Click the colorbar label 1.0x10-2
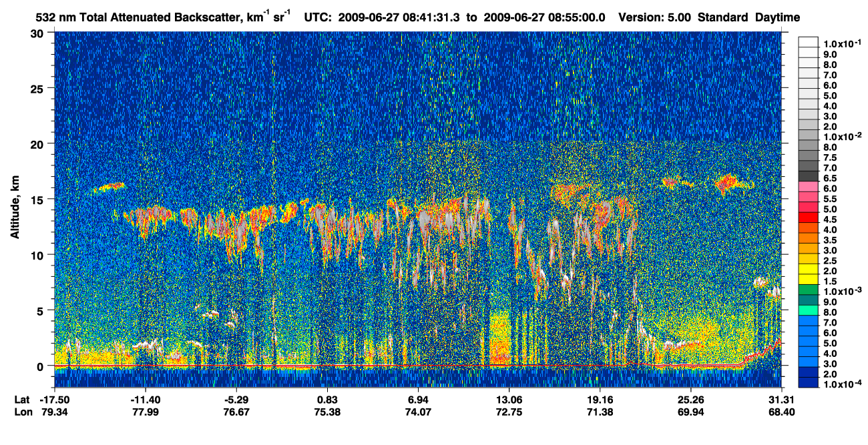The height and width of the screenshot is (445, 868). [x=843, y=135]
